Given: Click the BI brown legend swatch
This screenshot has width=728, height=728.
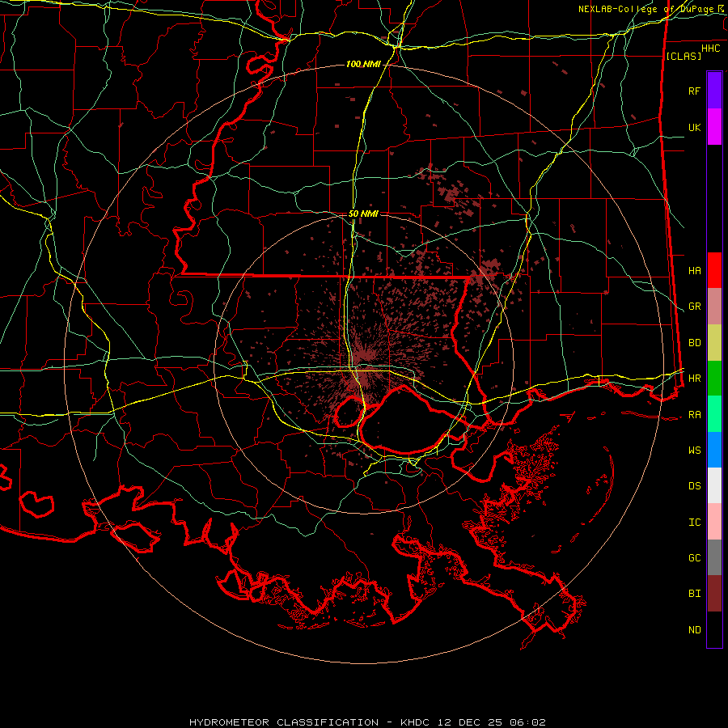Looking at the screenshot, I should coord(714,594).
